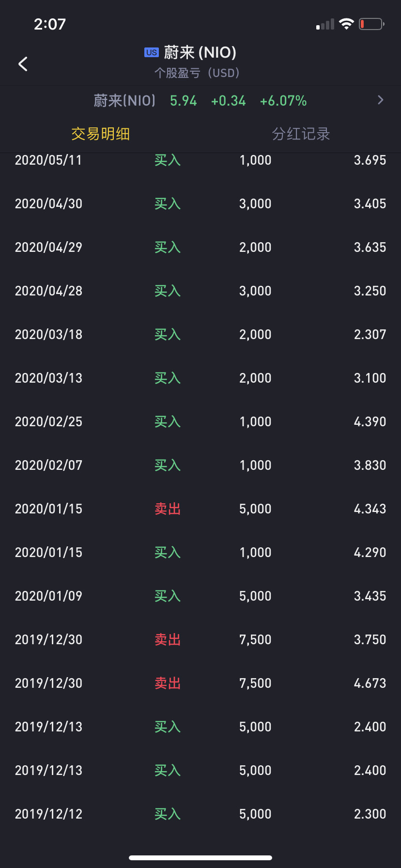The width and height of the screenshot is (401, 868).
Task: Switch to 分红记录 tab
Action: [x=301, y=134]
